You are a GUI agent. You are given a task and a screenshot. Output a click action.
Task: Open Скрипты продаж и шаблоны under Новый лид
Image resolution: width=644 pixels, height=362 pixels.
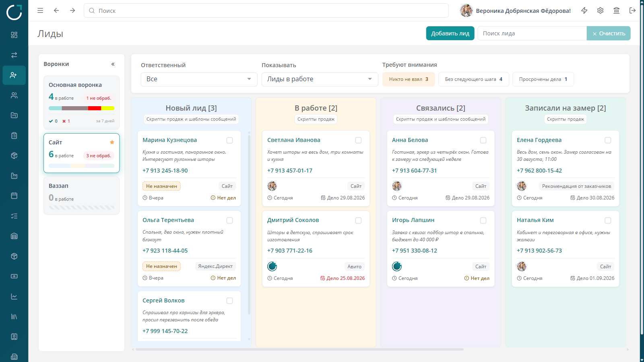click(191, 119)
